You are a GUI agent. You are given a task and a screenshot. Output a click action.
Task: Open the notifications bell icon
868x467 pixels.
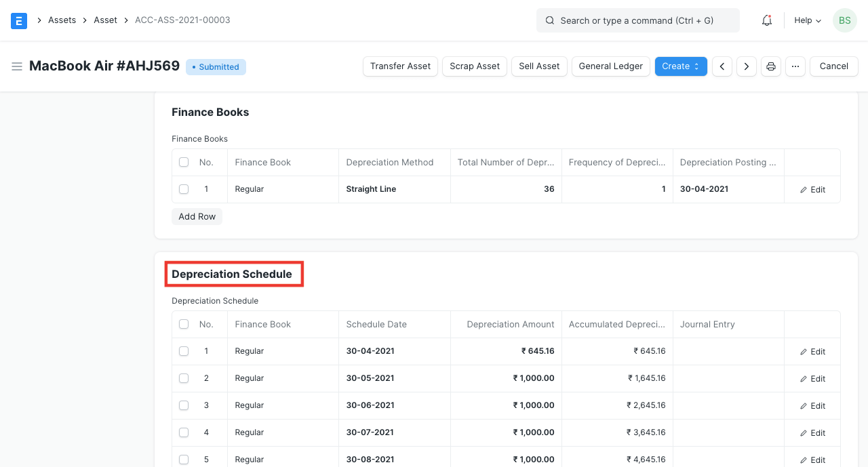coord(767,20)
